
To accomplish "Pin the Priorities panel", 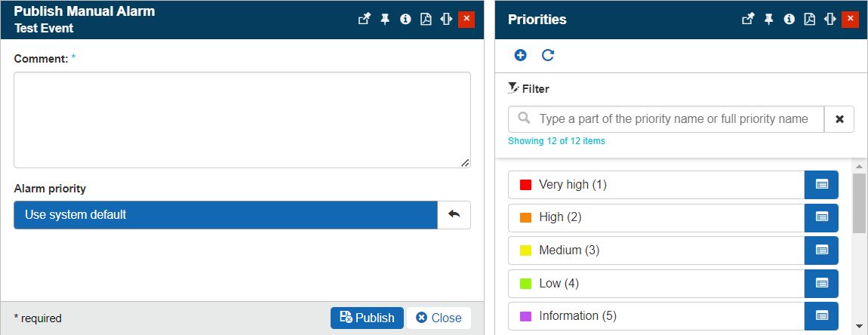I will click(x=768, y=20).
